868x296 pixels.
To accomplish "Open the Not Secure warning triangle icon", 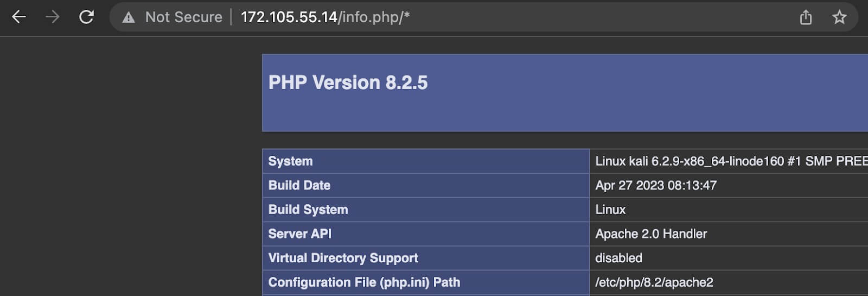I will point(129,17).
